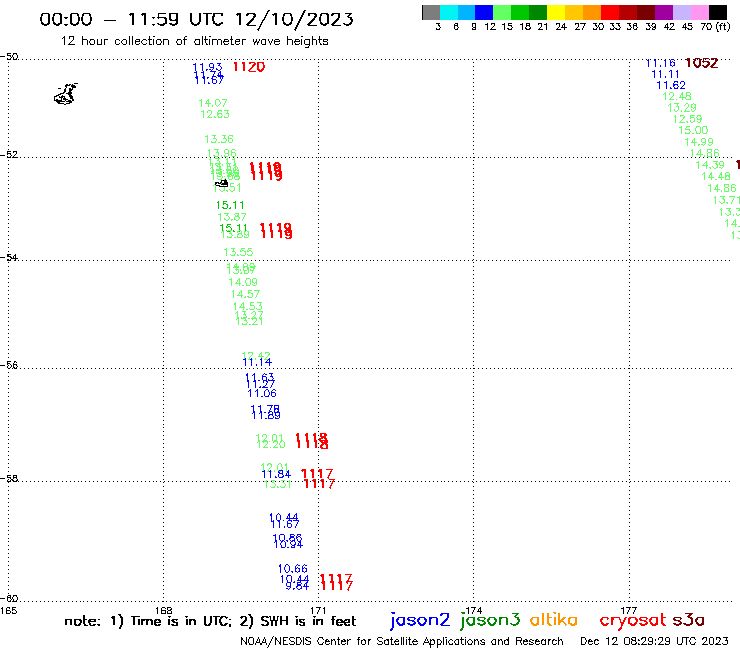Click the jason3 satellite legend label

(x=490, y=620)
